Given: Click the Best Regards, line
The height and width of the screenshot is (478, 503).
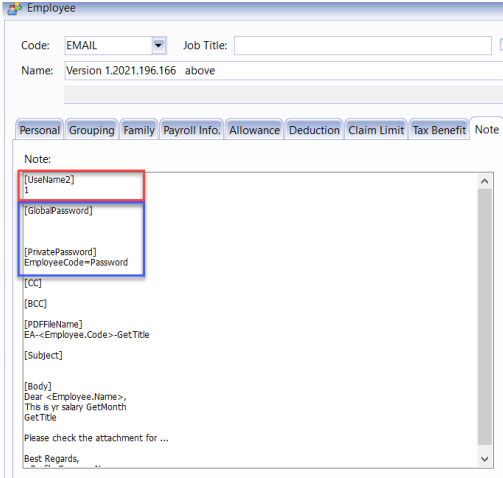Looking at the screenshot, I should point(52,459).
